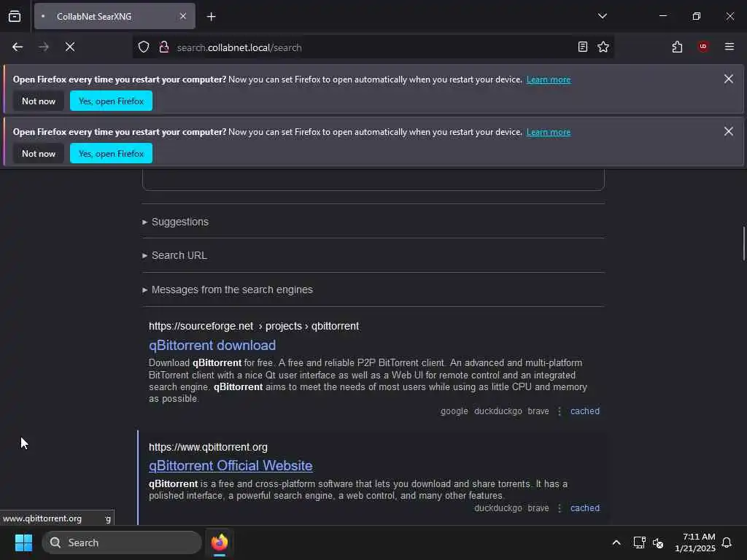This screenshot has width=747, height=560.
Task: Open the taskbar clock and date
Action: 694,542
